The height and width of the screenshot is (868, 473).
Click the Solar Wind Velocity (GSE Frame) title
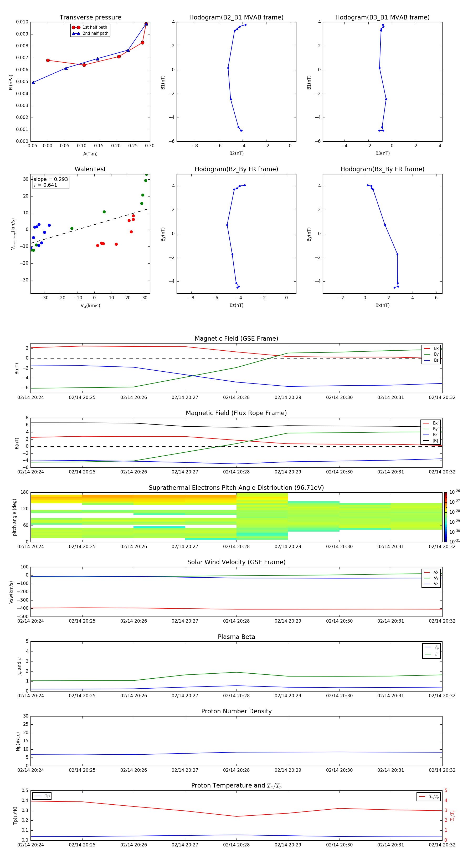click(236, 562)
